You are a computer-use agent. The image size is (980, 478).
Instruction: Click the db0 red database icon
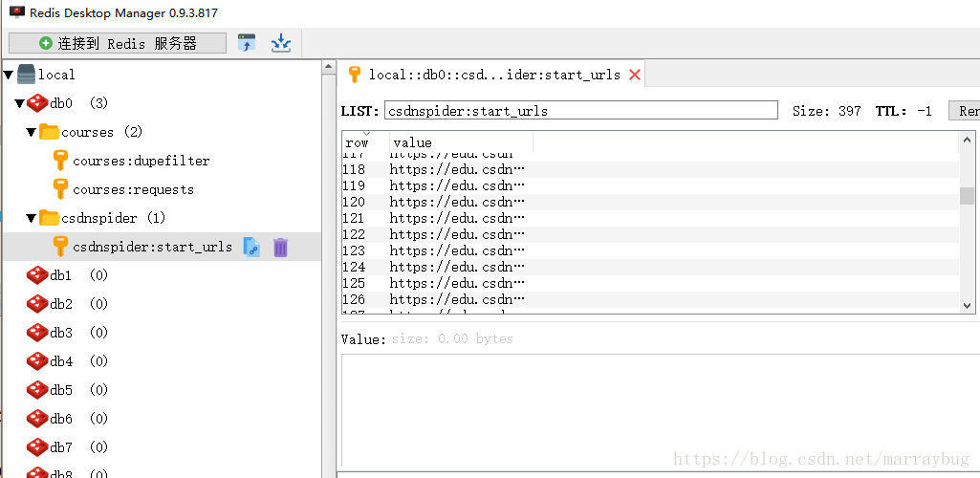tap(37, 103)
